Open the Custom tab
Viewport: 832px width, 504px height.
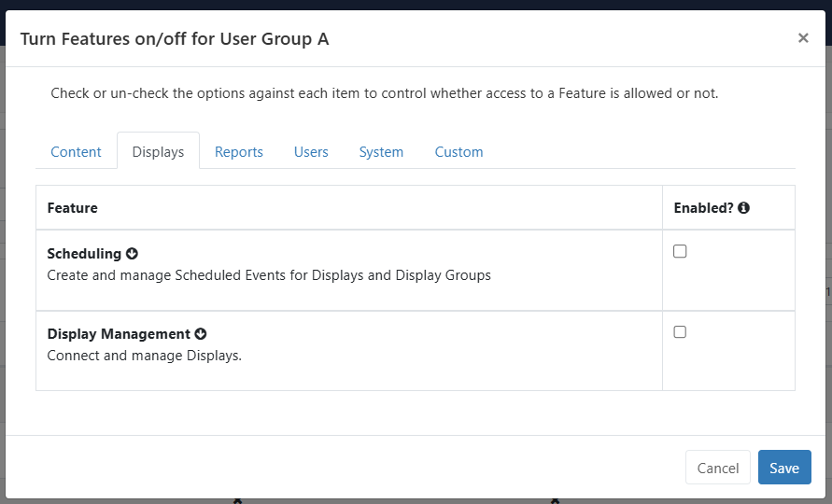[x=458, y=152]
